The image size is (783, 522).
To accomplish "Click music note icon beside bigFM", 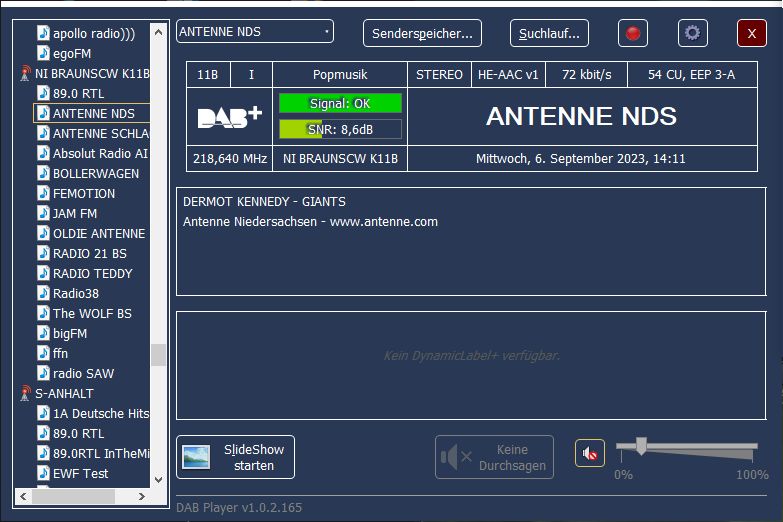I will click(43, 333).
